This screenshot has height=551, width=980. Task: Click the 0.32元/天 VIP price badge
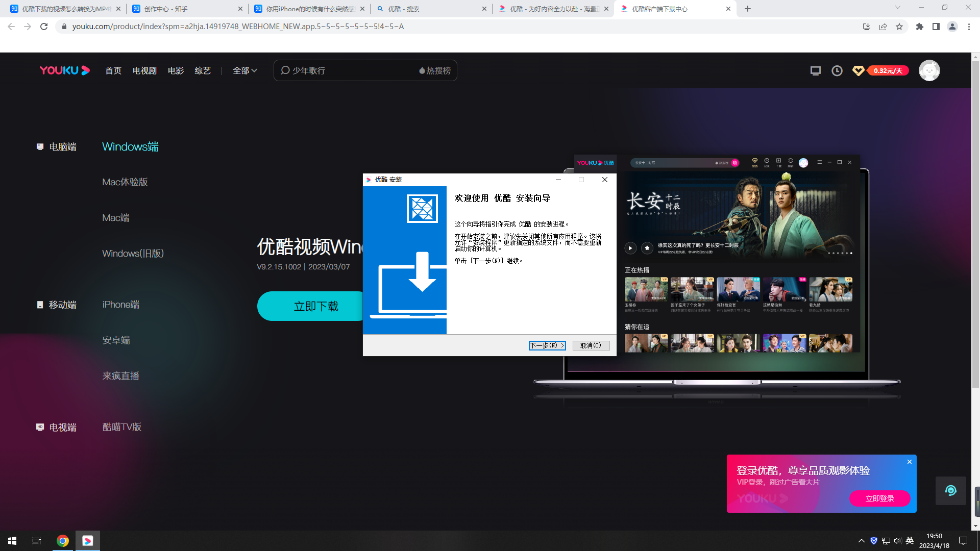pos(888,71)
